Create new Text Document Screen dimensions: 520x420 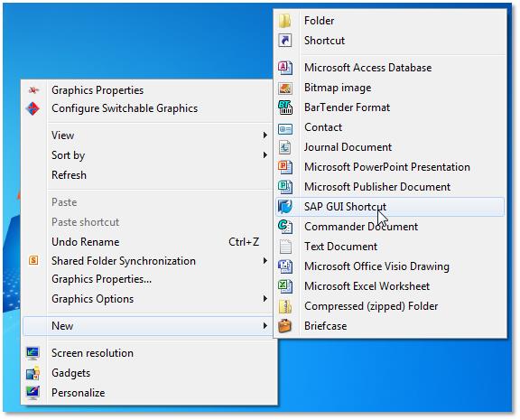click(x=340, y=247)
